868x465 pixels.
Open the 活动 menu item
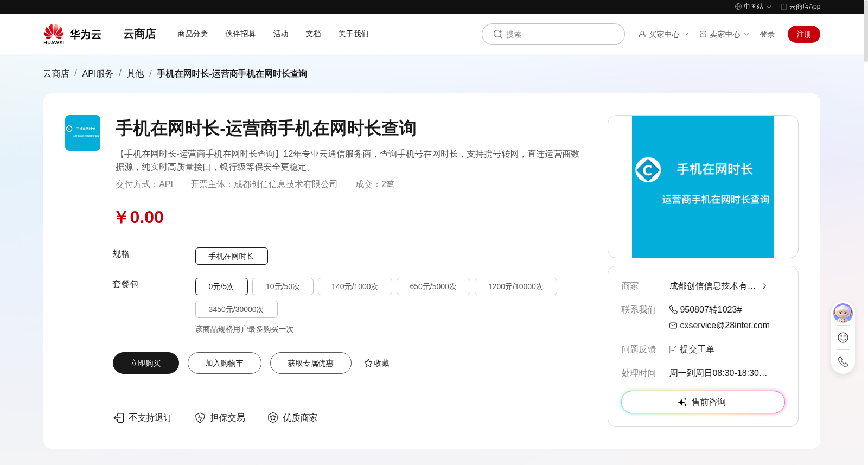[x=280, y=34]
